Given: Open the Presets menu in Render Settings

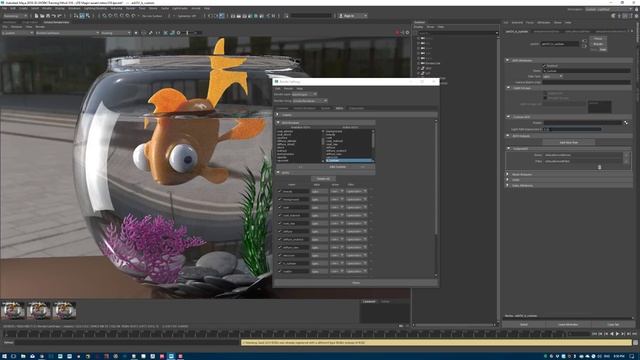Looking at the screenshot, I should point(289,89).
